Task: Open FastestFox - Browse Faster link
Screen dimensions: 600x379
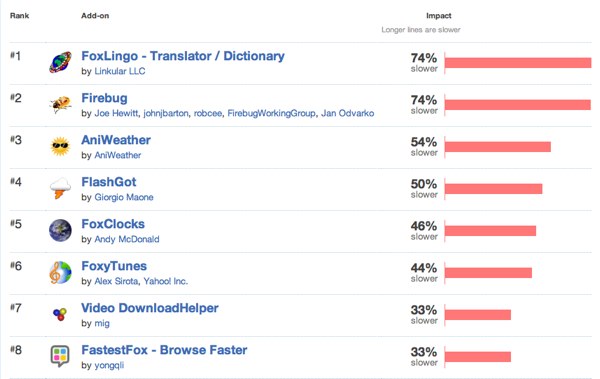Action: point(164,350)
